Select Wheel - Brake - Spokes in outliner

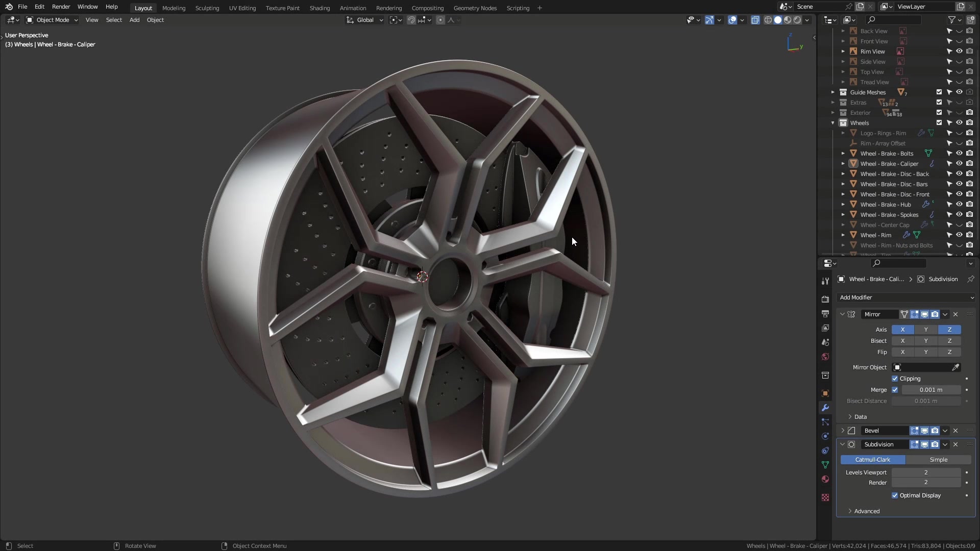(x=889, y=215)
